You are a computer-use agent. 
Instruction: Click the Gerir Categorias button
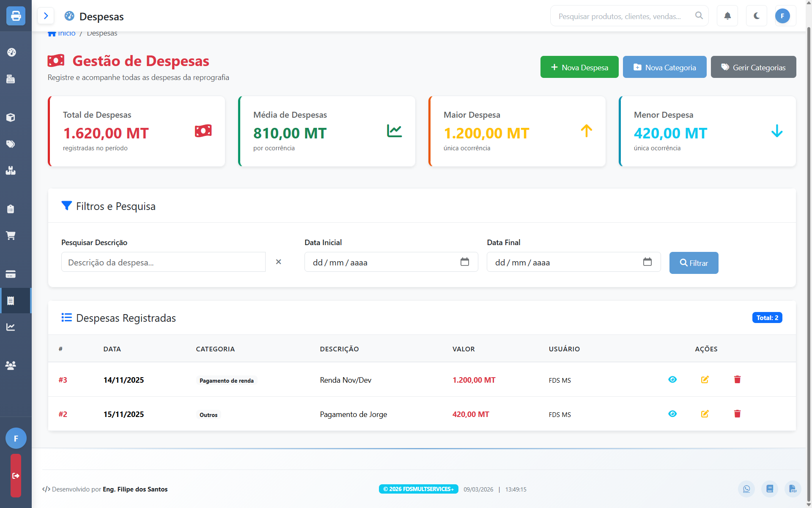(x=753, y=67)
